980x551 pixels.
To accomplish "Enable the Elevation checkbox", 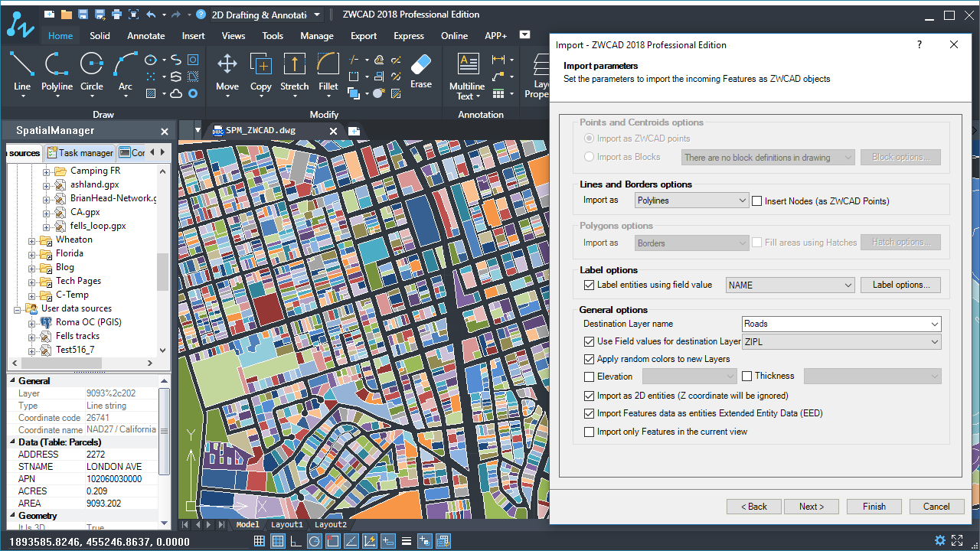I will click(589, 377).
